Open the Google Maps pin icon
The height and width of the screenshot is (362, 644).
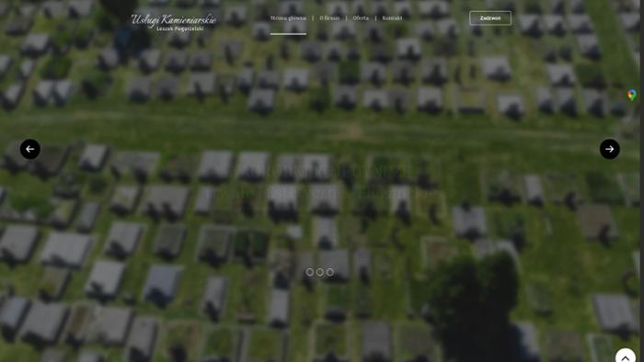(632, 96)
